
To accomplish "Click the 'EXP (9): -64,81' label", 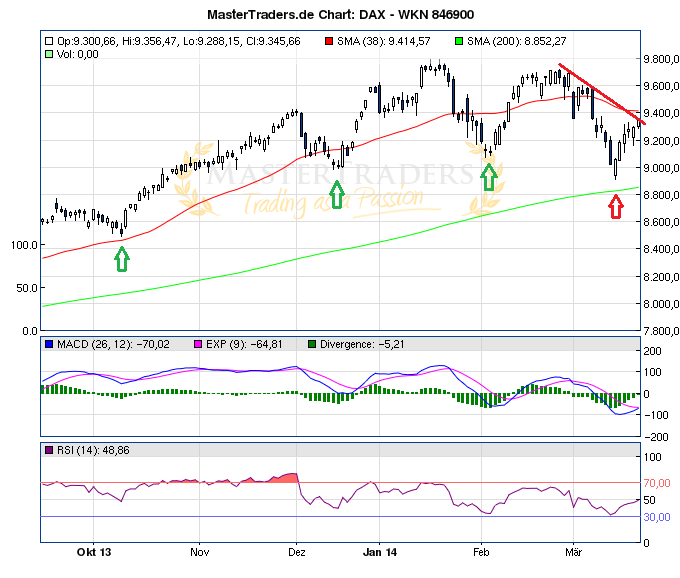I will 244,344.
